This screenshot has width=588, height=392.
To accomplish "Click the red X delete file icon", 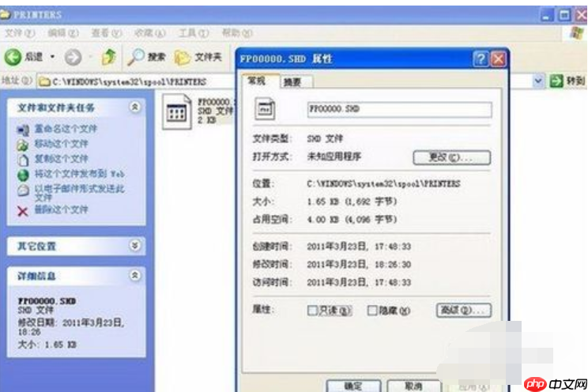I will click(22, 211).
